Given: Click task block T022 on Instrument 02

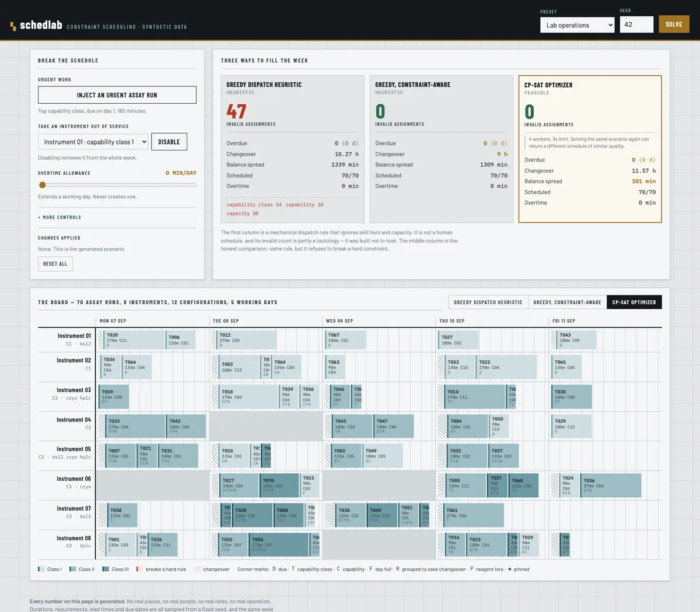Looking at the screenshot, I should click(506, 367).
